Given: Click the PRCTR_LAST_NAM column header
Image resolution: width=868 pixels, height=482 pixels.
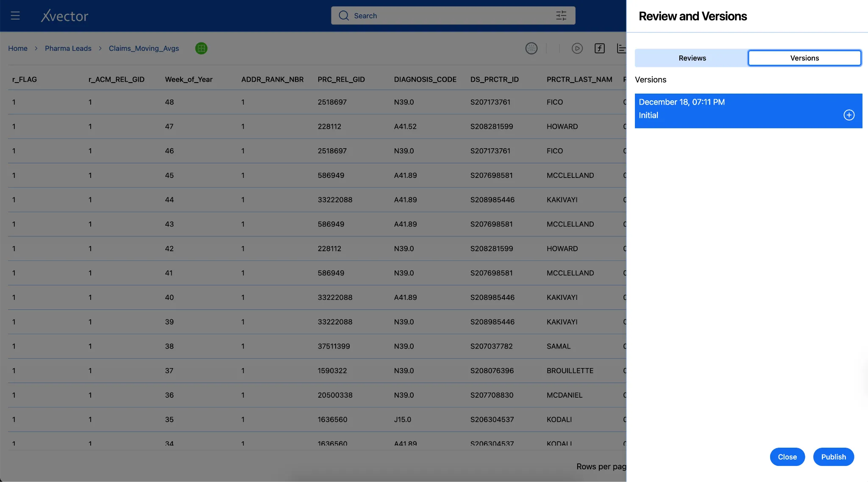Looking at the screenshot, I should point(579,79).
